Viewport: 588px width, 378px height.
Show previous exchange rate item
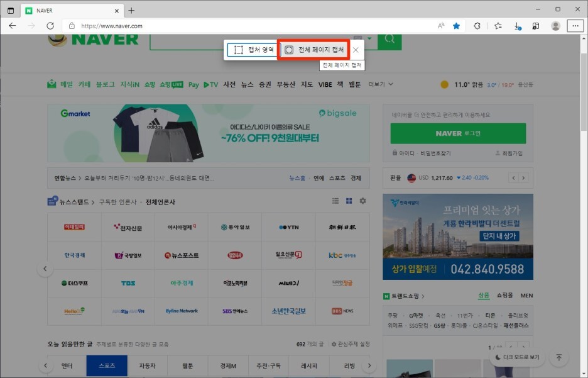coord(514,178)
